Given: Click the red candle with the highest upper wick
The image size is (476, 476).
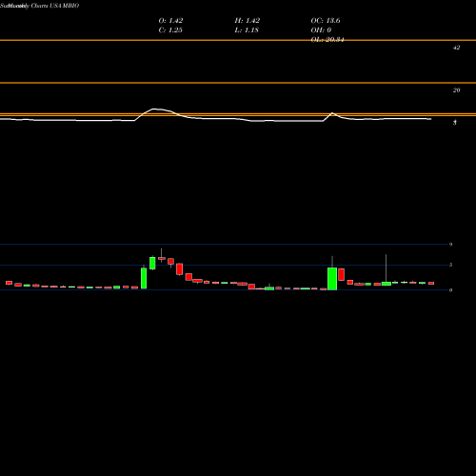Looking at the screenshot, I should 162,259.
